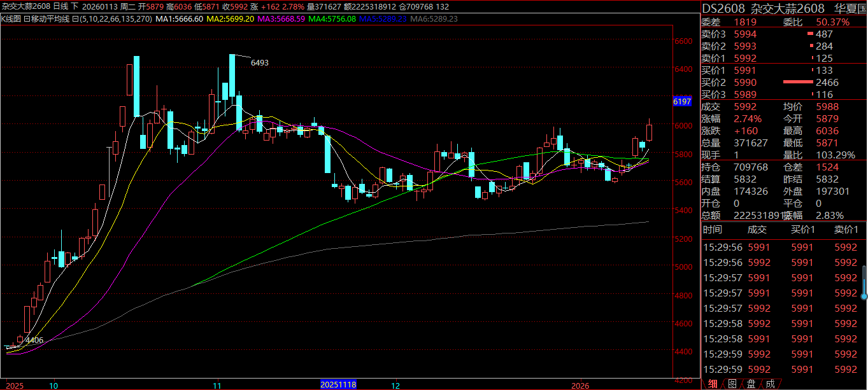The height and width of the screenshot is (390, 868).
Task: Switch to the 细 detail tab
Action: click(712, 384)
